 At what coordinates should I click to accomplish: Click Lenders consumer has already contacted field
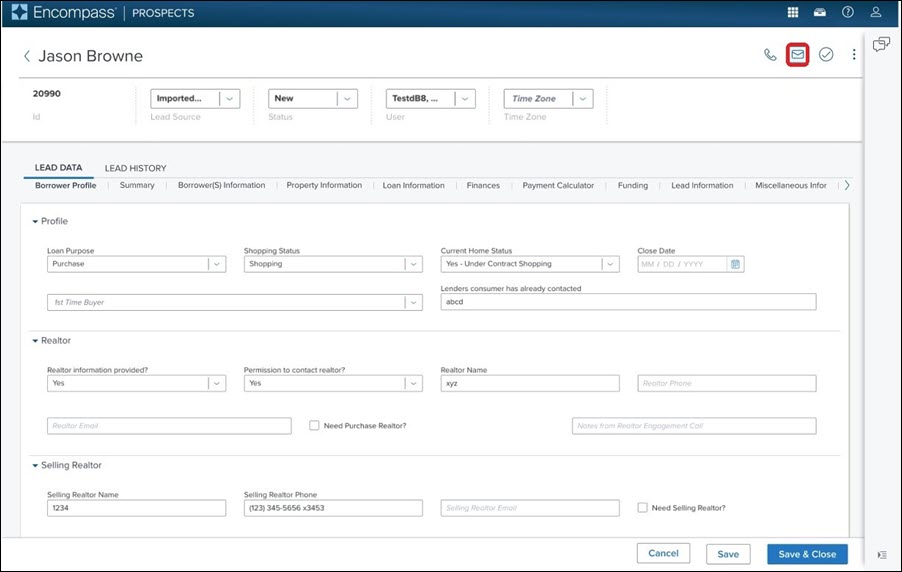coord(628,302)
